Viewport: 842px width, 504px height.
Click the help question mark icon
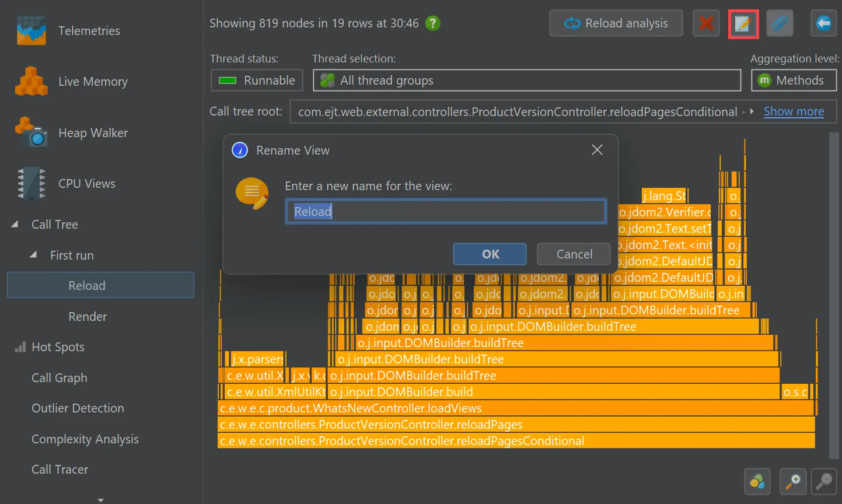[432, 23]
